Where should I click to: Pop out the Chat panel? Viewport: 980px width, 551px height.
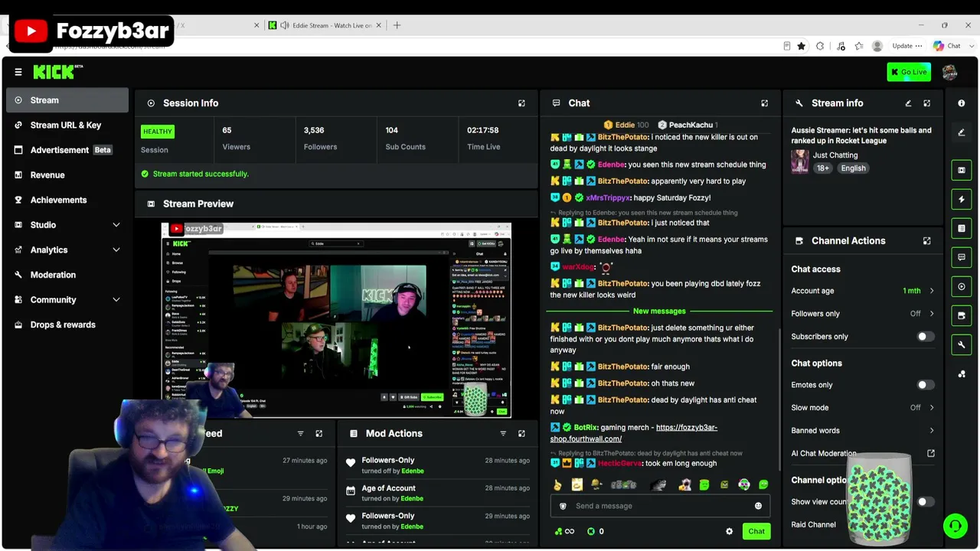coord(764,103)
